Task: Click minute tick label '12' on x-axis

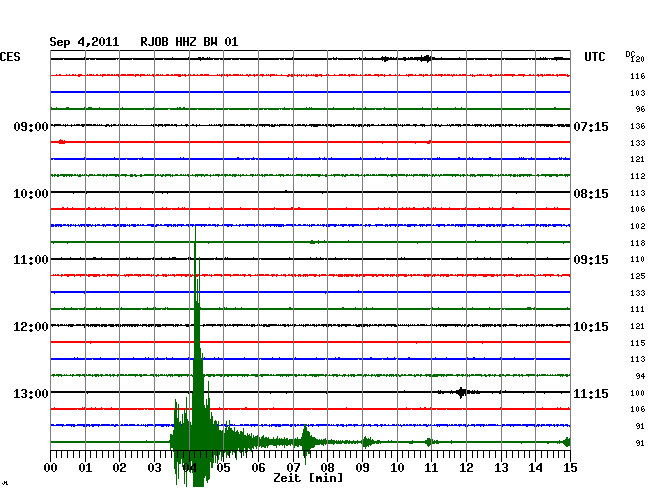Action: coord(466,468)
